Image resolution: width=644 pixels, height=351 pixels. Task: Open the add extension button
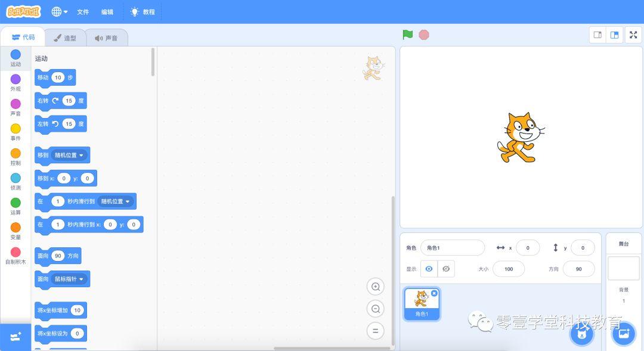point(16,337)
